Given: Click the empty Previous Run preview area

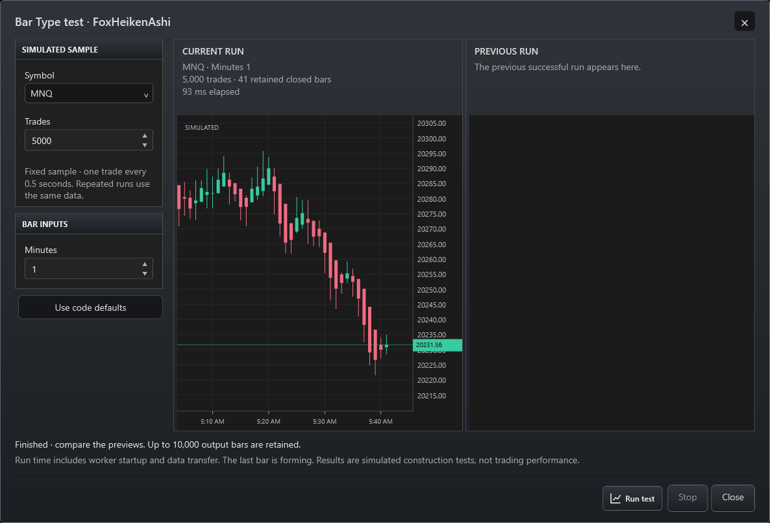Looking at the screenshot, I should [x=611, y=272].
